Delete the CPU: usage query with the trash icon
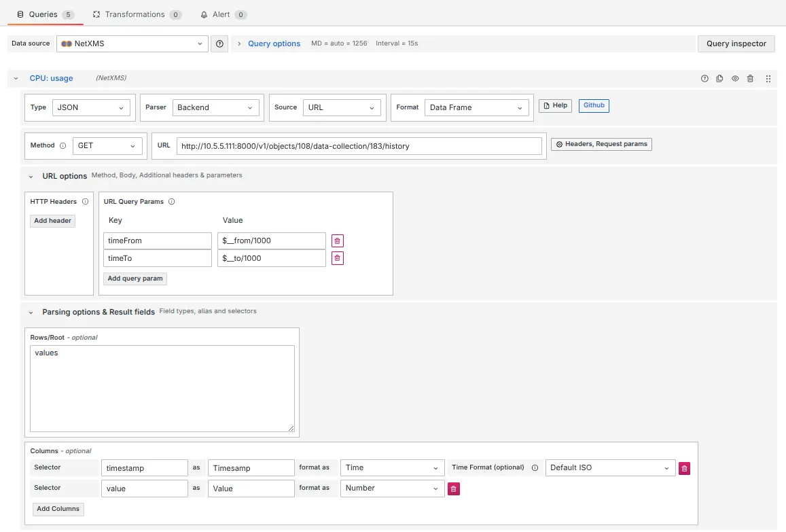This screenshot has width=786, height=532. pos(750,78)
